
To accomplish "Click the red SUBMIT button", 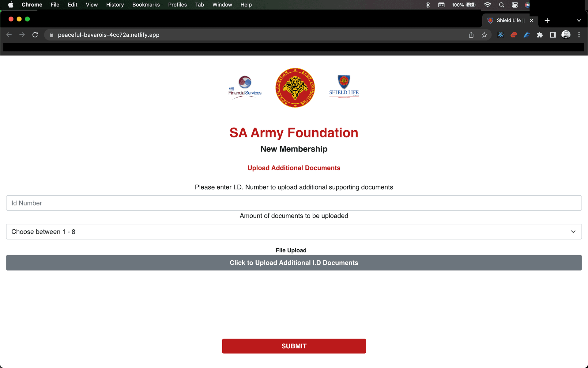I will (x=294, y=346).
